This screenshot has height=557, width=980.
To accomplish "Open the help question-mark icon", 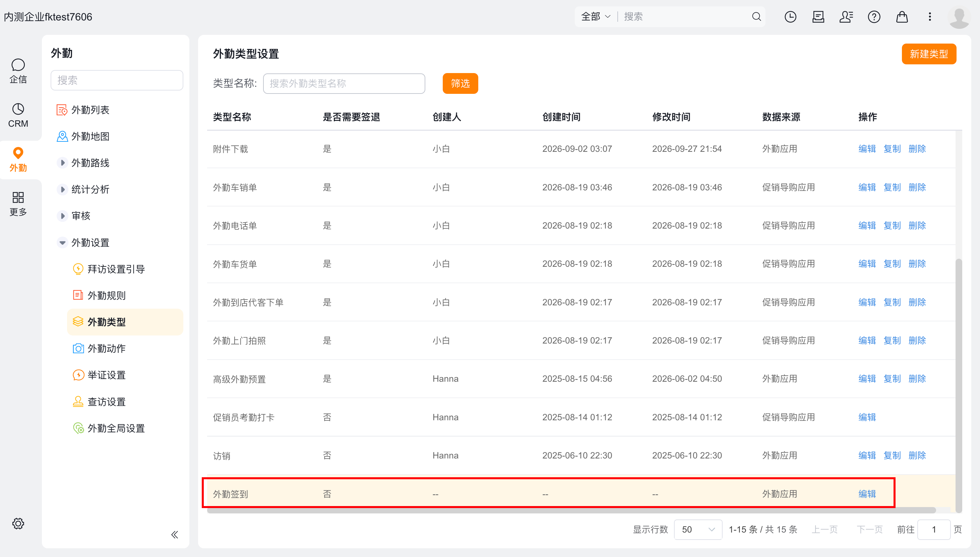I will [874, 16].
